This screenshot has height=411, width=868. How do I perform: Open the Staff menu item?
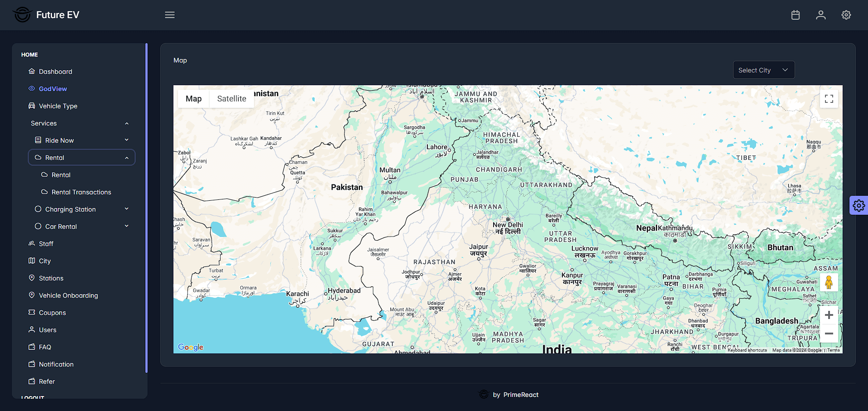pos(82,243)
